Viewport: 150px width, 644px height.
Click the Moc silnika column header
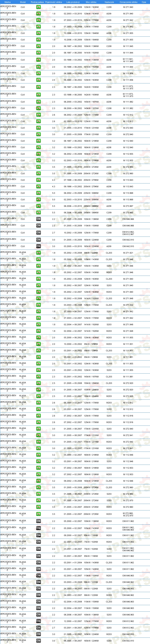pos(91,2)
